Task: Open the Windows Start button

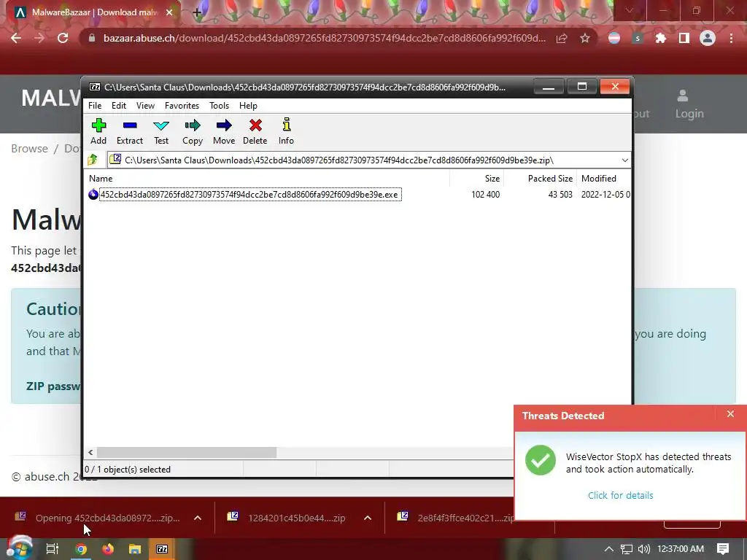Action: point(18,548)
